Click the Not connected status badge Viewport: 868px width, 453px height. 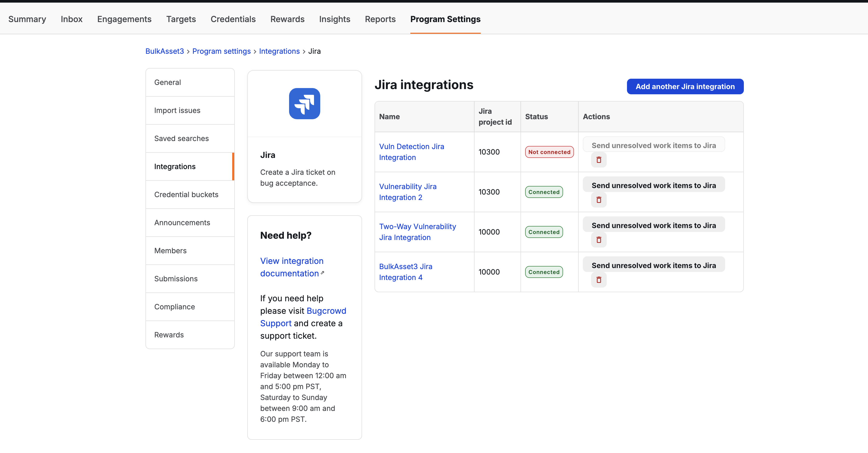(549, 152)
